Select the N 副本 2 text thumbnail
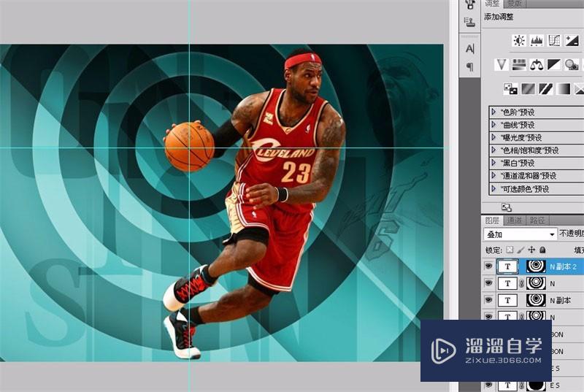The width and height of the screenshot is (584, 392). [x=507, y=266]
